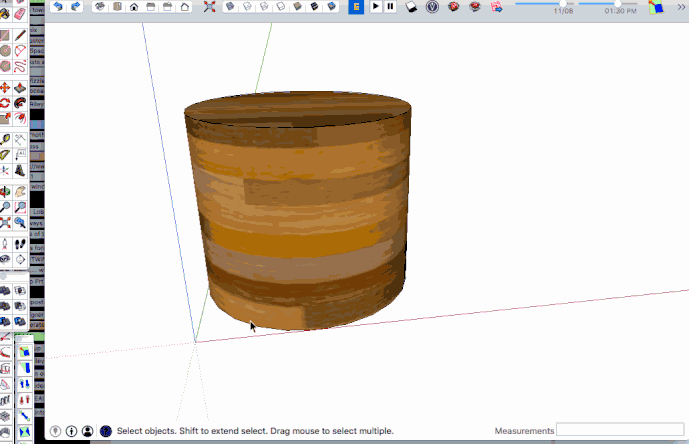Click the Undo arrow in the toolbar
This screenshot has height=444, width=689.
[58, 7]
